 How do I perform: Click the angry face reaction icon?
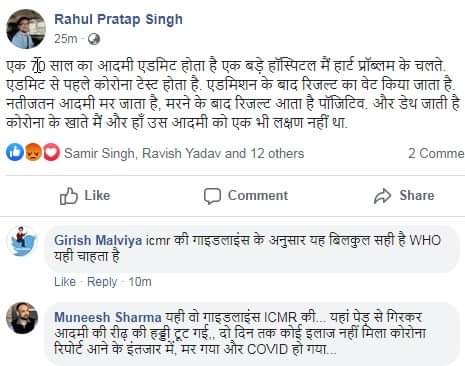click(33, 152)
